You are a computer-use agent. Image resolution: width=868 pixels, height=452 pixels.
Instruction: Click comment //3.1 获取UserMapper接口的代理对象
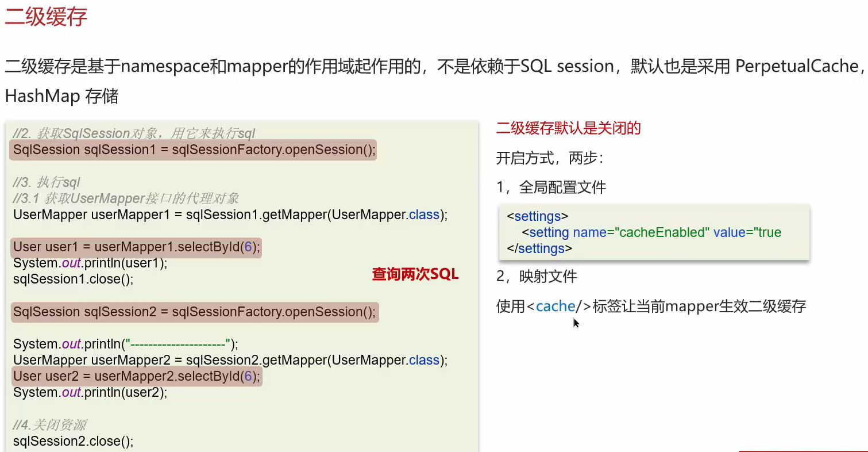(x=126, y=199)
